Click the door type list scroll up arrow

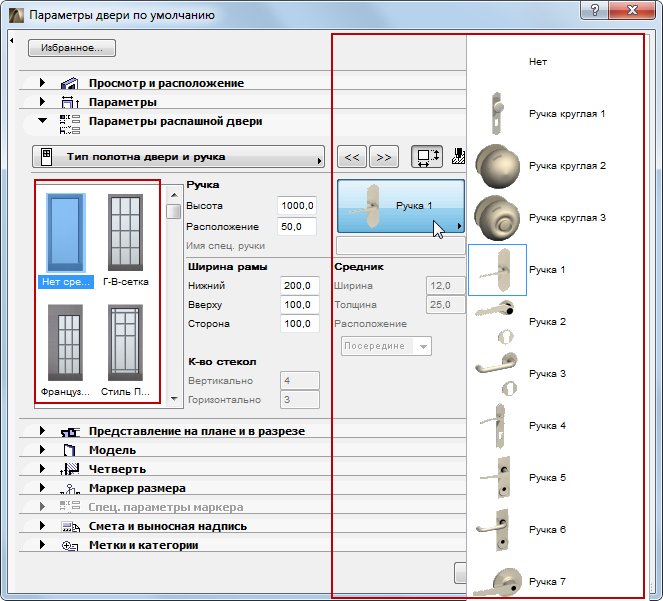click(174, 195)
